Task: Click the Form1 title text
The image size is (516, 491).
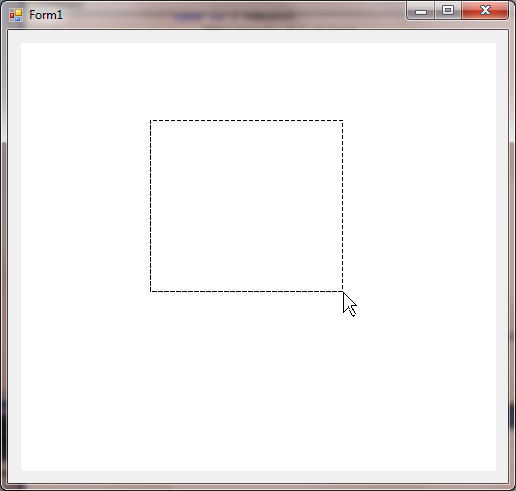Action: (x=46, y=15)
